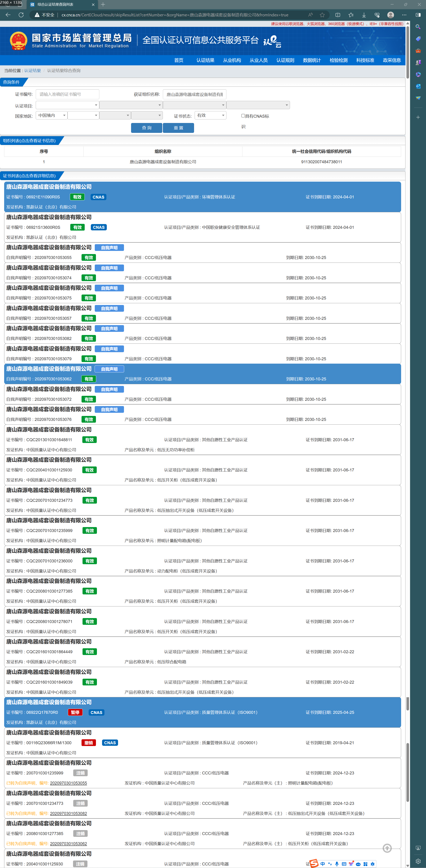Screen dimensions: 426x868
Task: Open sidebar shopping tag icon
Action: click(418, 39)
